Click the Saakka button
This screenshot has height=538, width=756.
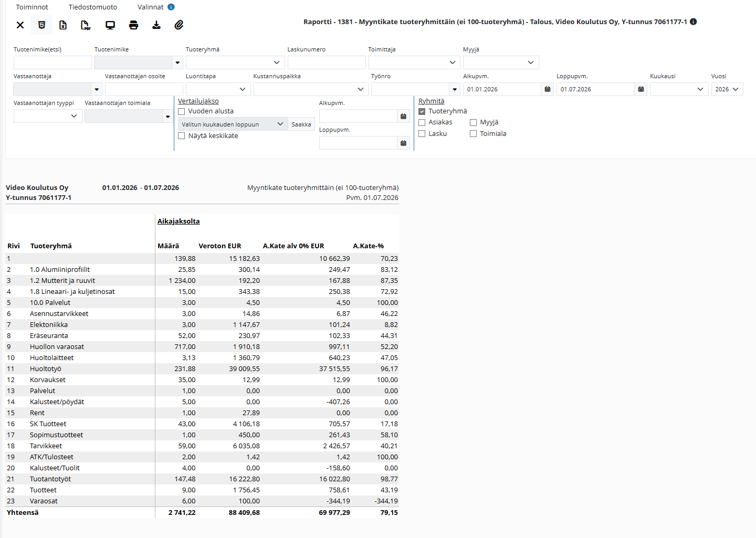(x=301, y=124)
